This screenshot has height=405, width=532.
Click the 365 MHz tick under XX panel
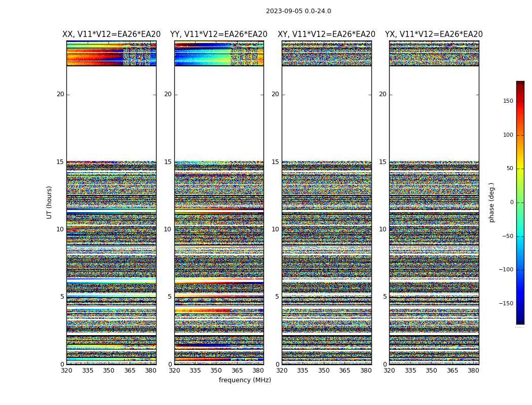[x=130, y=371]
